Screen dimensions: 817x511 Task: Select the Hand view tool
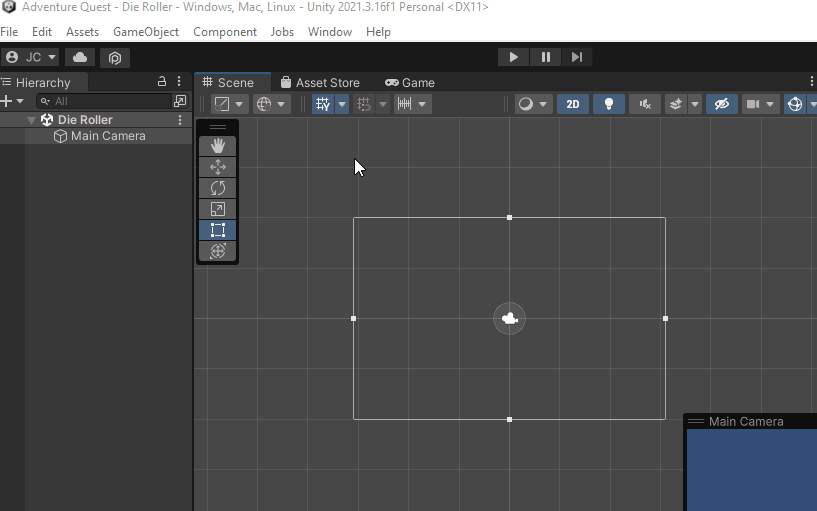click(x=218, y=146)
